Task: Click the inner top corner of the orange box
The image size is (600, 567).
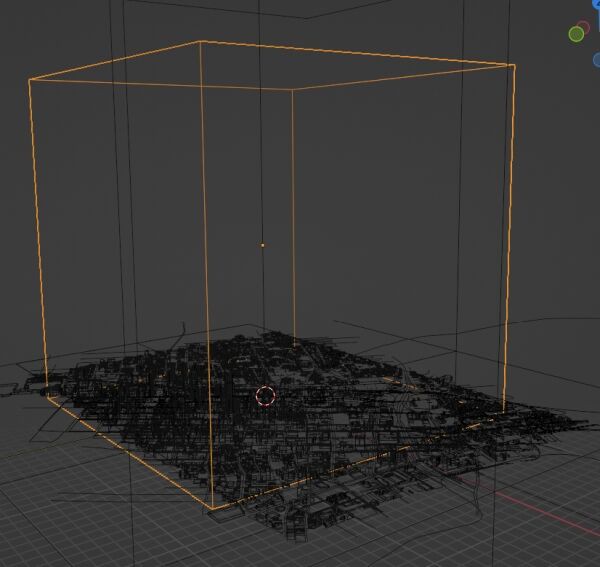Action: [293, 89]
